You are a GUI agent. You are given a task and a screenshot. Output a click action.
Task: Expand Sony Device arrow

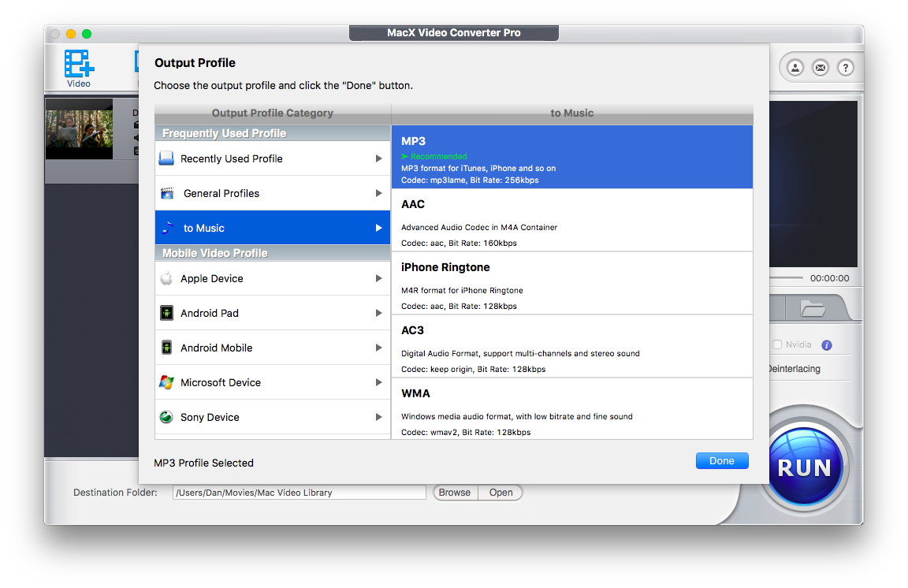[x=378, y=417]
